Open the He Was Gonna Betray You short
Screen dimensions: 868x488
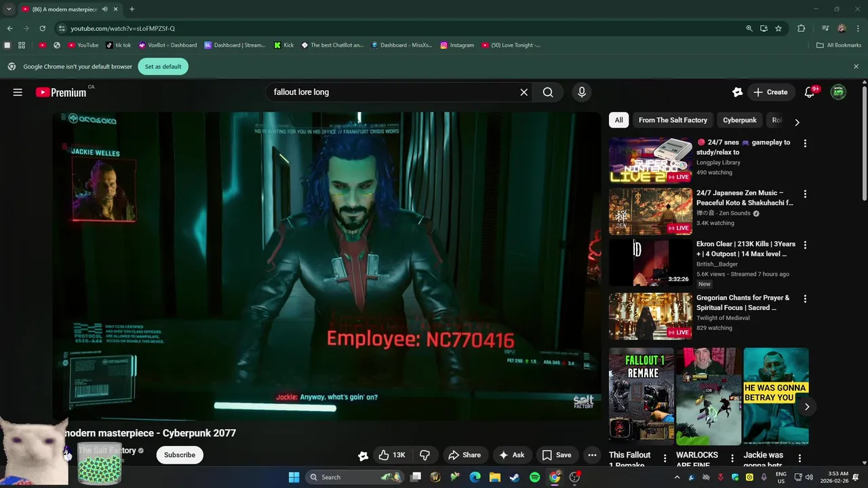[x=776, y=396]
